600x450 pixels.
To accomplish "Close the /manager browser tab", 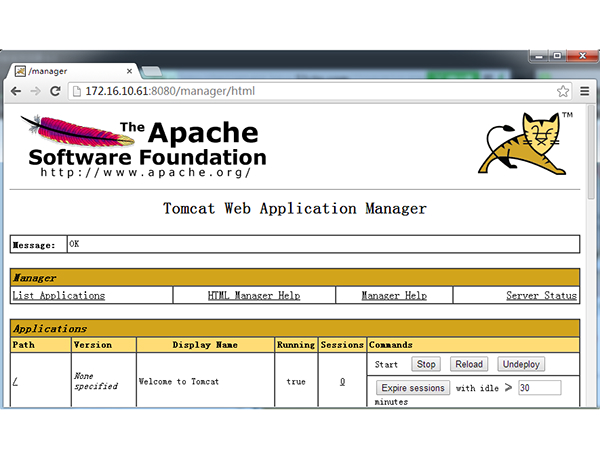I will pos(129,71).
